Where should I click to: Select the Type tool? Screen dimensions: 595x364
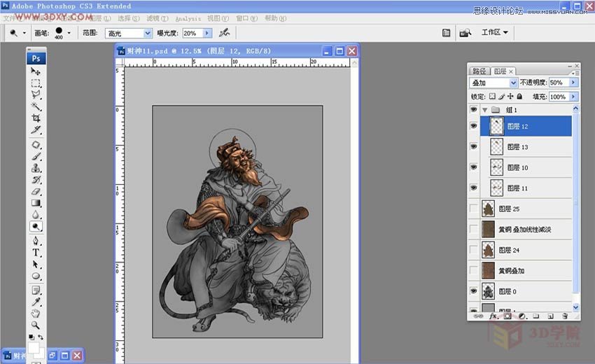coord(36,253)
